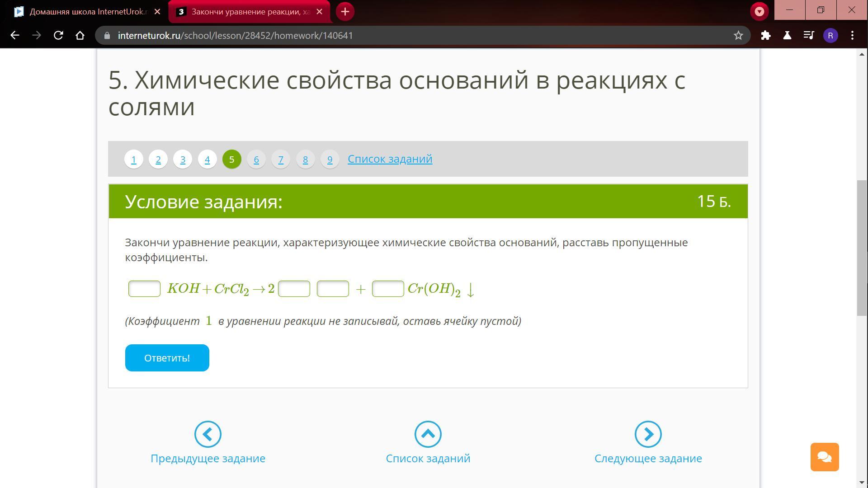Open a new tab with the plus button

point(345,12)
